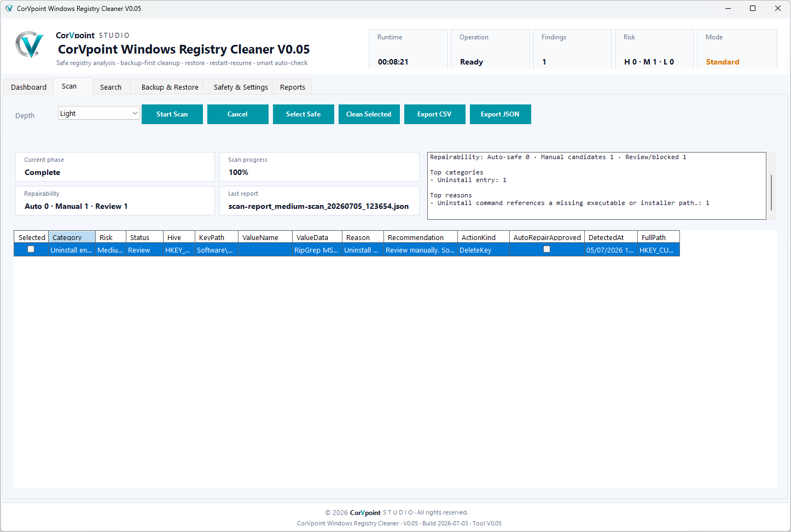The width and height of the screenshot is (791, 532).
Task: Sort by the Recommendation column header
Action: click(x=421, y=237)
